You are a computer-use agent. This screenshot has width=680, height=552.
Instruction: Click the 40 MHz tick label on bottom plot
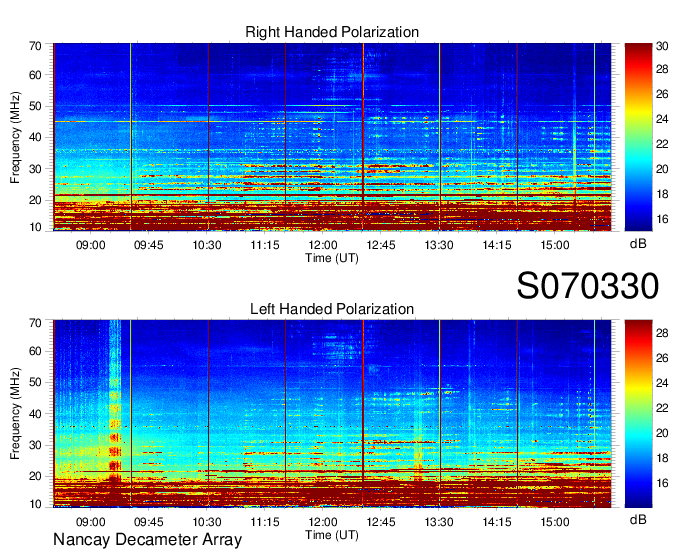tap(35, 414)
